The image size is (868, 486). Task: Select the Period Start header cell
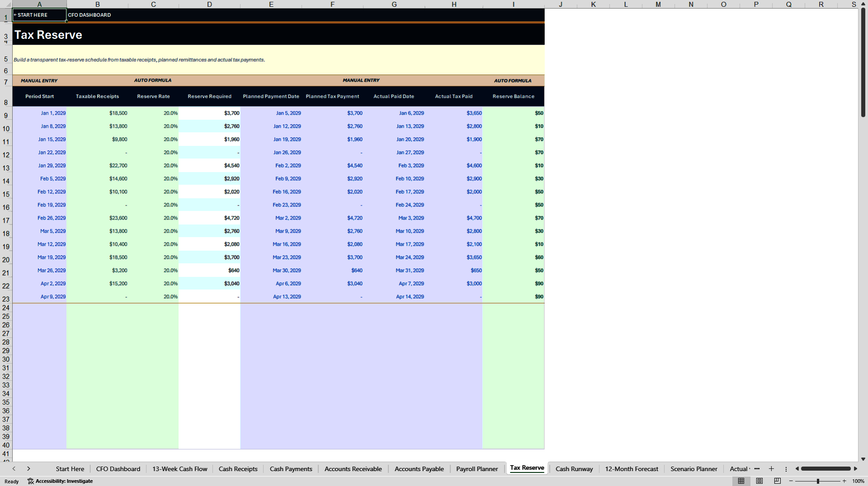tap(39, 96)
